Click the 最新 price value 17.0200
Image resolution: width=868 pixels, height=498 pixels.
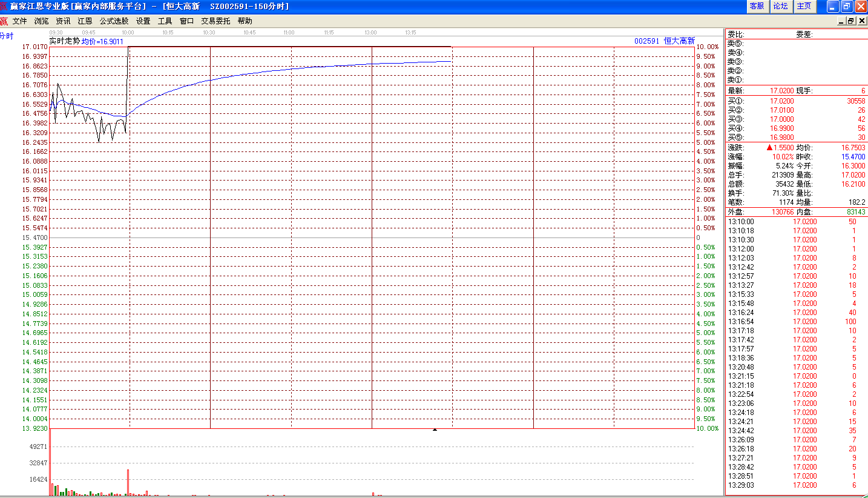coord(782,91)
